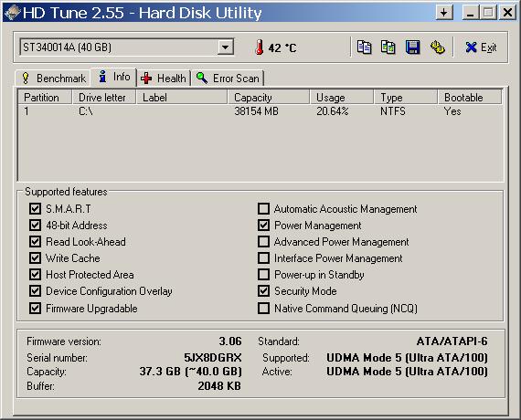
Task: Toggle Automatic Acoustic Management checkbox
Action: pyautogui.click(x=263, y=209)
